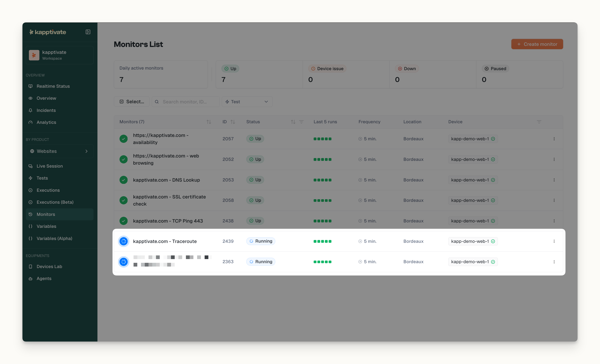Open Realtime Status from the sidebar

point(59,86)
